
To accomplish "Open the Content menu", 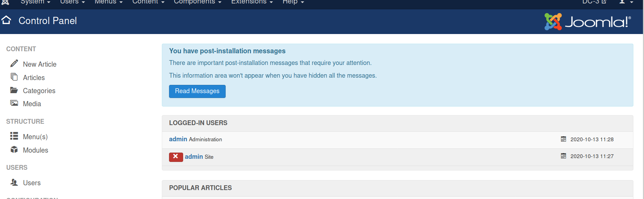I will coord(148,2).
